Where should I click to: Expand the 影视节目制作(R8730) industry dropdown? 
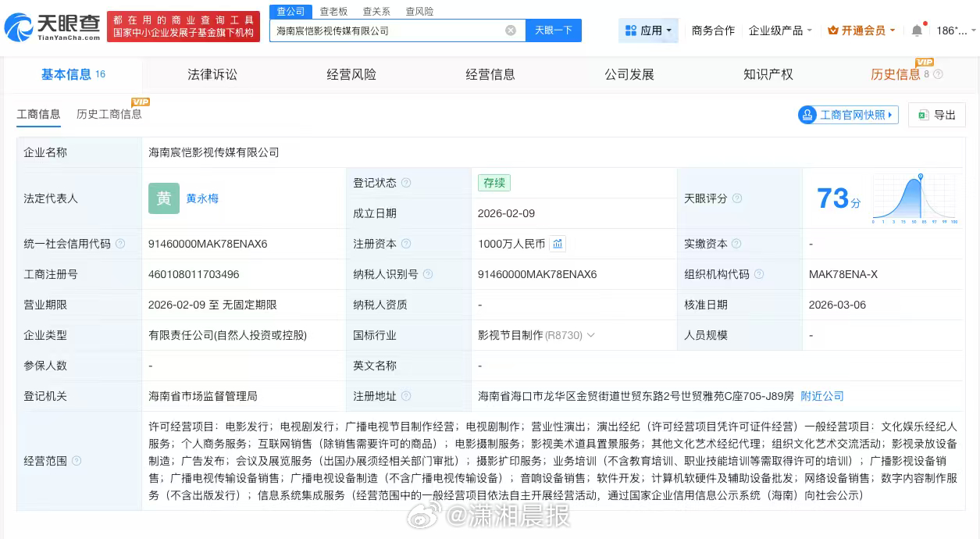(x=591, y=334)
